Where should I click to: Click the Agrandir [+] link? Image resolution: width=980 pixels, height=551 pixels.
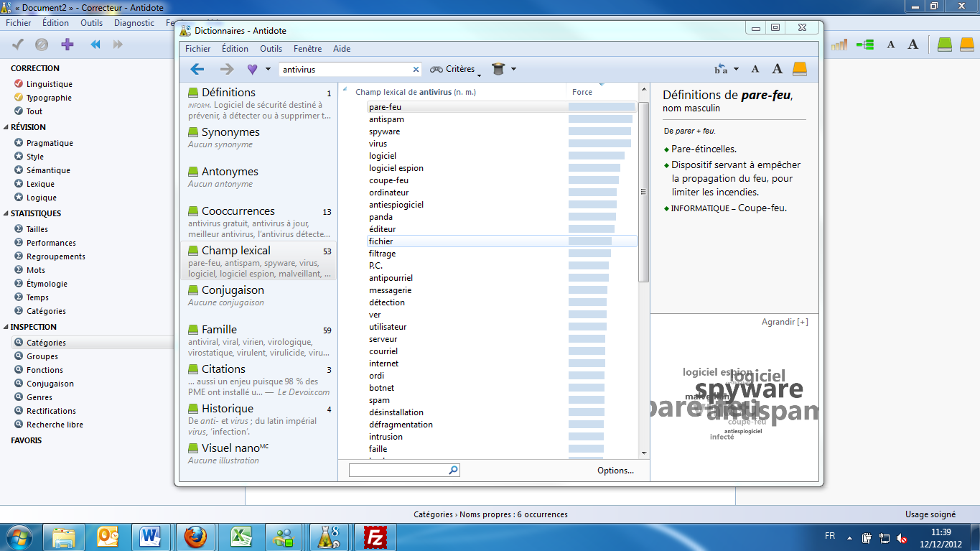(x=785, y=322)
